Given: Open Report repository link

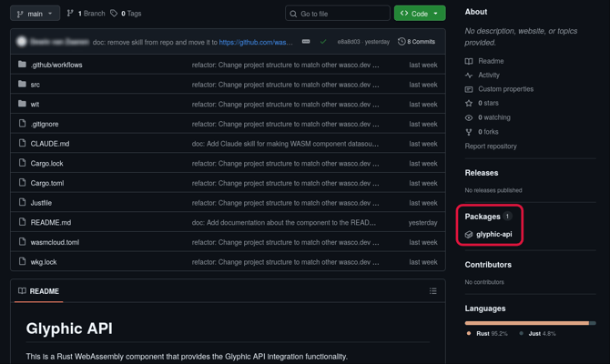Looking at the screenshot, I should tap(491, 147).
